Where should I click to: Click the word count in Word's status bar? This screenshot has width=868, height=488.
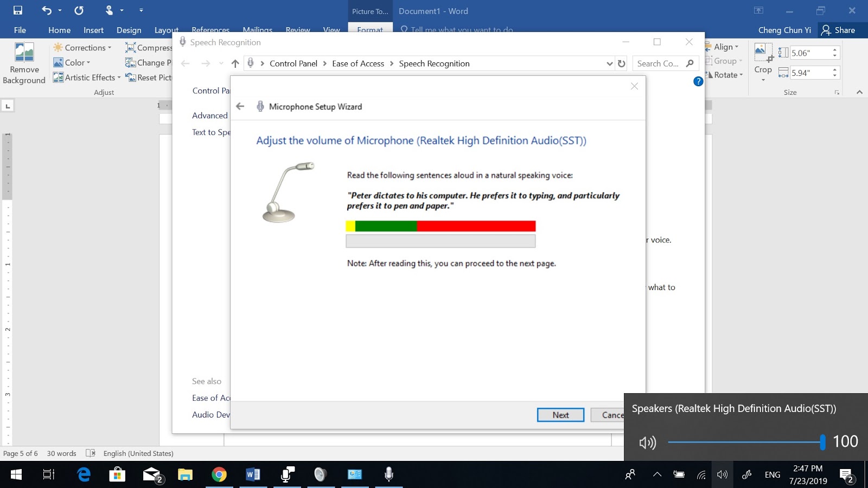[x=61, y=453]
